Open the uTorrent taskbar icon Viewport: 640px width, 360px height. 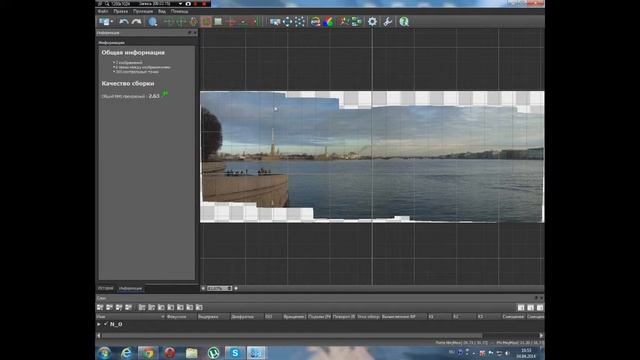click(213, 353)
